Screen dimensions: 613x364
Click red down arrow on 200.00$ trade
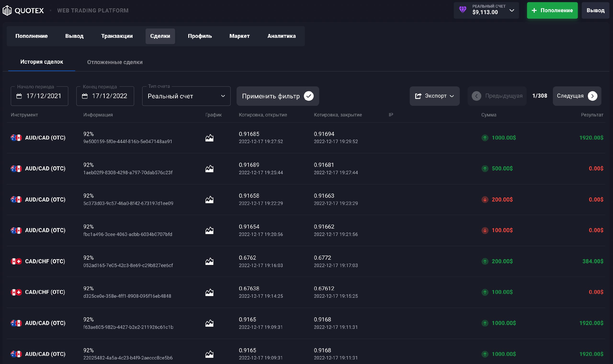click(x=485, y=199)
